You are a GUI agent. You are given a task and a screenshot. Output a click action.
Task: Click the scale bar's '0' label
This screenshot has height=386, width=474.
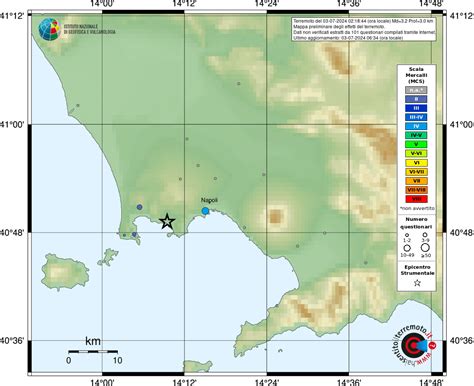[68, 360]
